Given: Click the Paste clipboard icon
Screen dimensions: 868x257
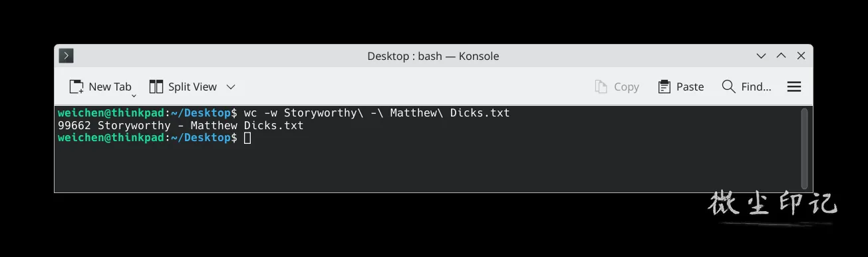Looking at the screenshot, I should [x=664, y=87].
